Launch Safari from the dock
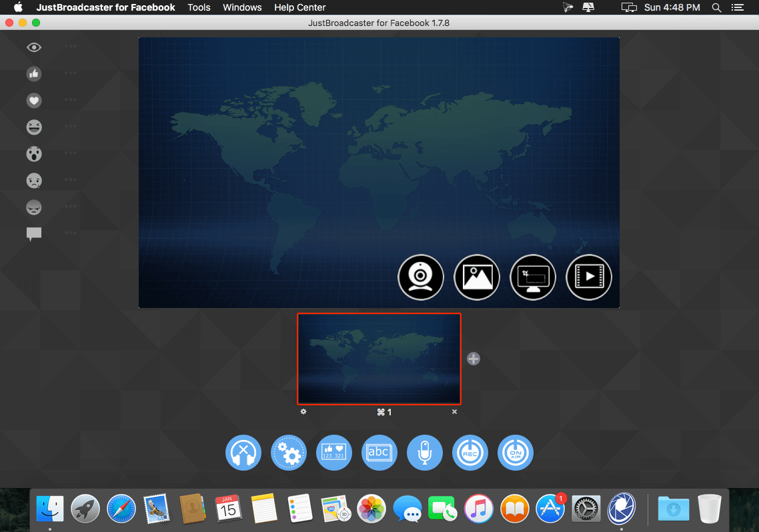Viewport: 759px width, 532px height. click(121, 509)
